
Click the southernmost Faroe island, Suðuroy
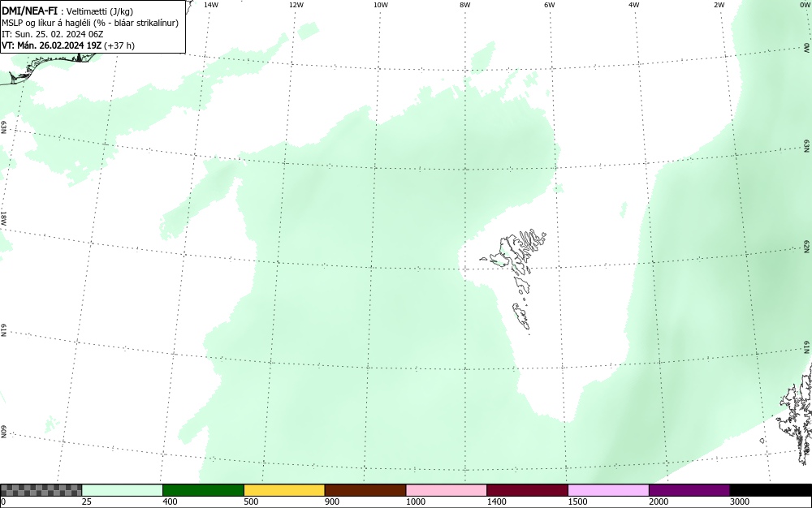coord(521,316)
